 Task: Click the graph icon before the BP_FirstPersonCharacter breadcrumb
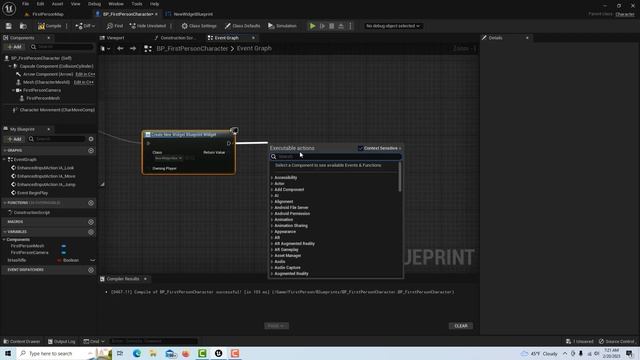pyautogui.click(x=148, y=49)
